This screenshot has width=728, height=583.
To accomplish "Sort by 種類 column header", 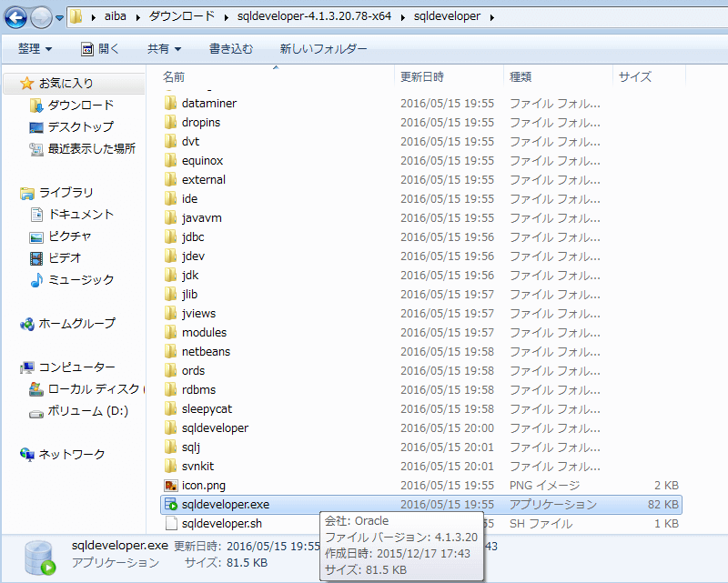I will (520, 76).
